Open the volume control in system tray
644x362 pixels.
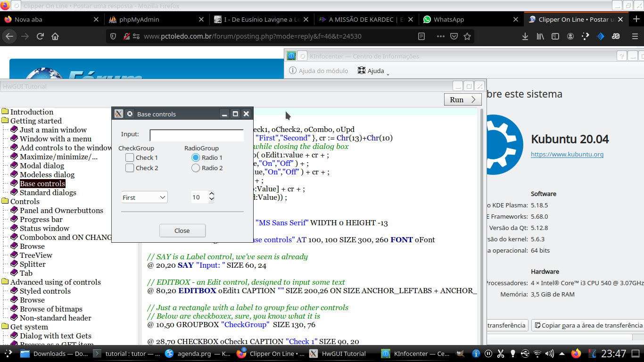pyautogui.click(x=550, y=354)
